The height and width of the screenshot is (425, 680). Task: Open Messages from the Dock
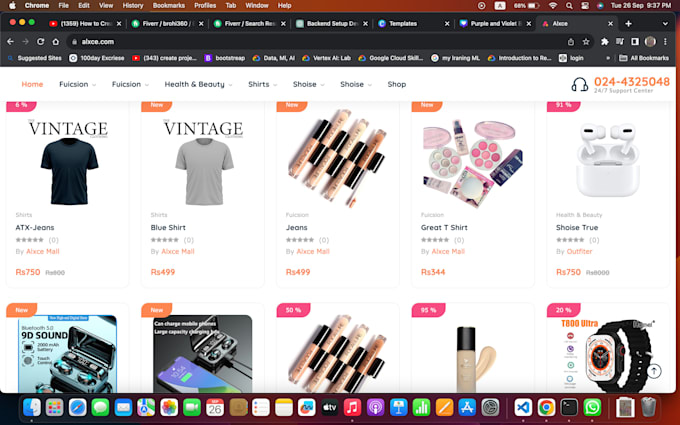[101, 407]
